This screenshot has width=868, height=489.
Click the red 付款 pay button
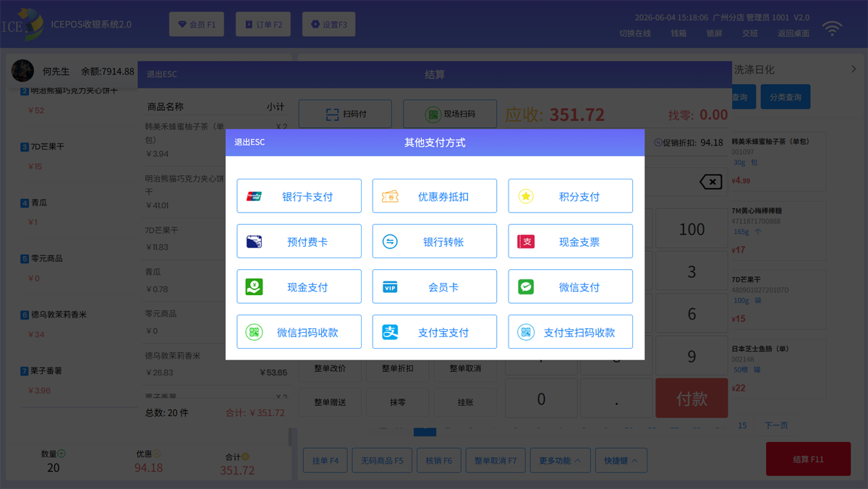click(692, 398)
